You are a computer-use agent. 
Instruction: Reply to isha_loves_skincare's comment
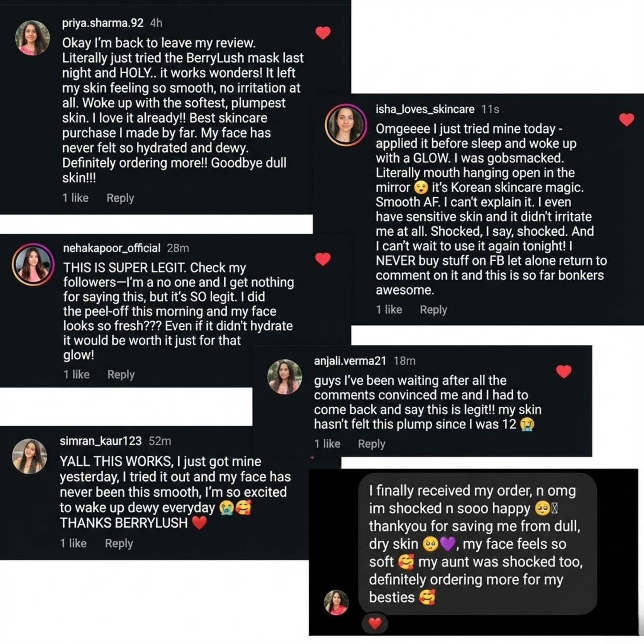[433, 310]
